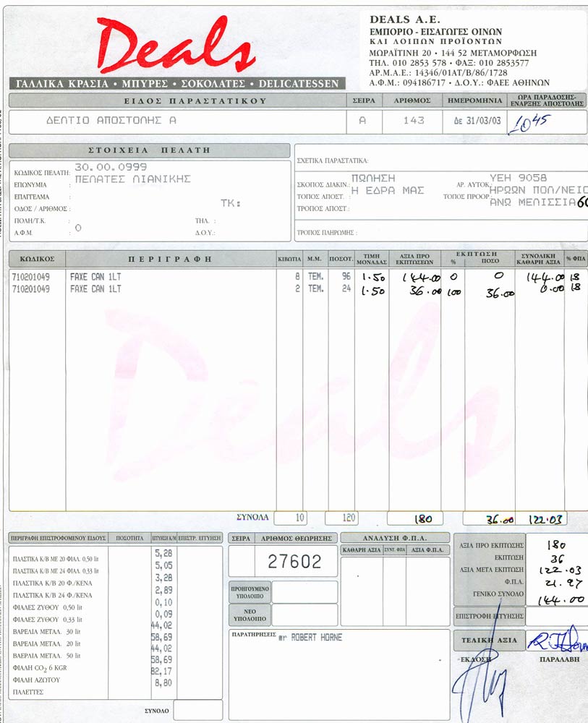Click the document number 143
This screenshot has height=723, width=588.
(x=413, y=120)
